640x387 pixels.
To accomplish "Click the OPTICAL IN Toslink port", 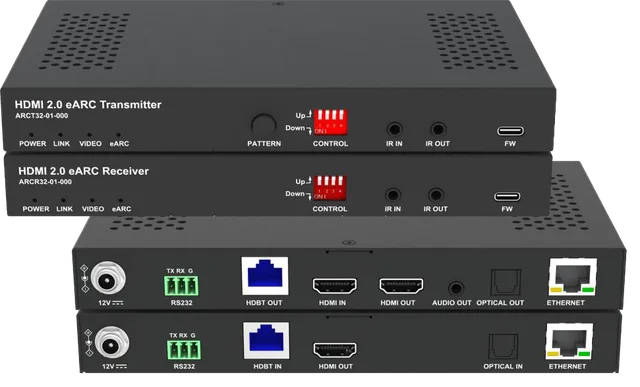I will pyautogui.click(x=503, y=347).
